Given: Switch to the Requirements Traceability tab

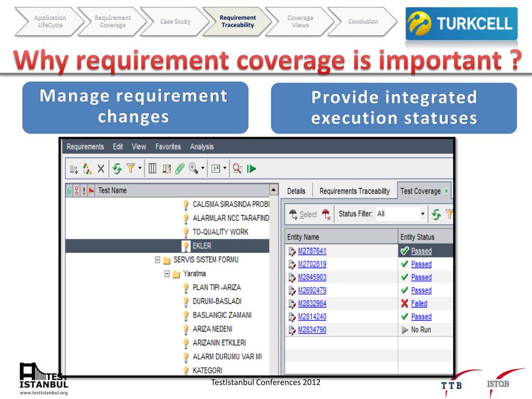Looking at the screenshot, I should point(354,191).
